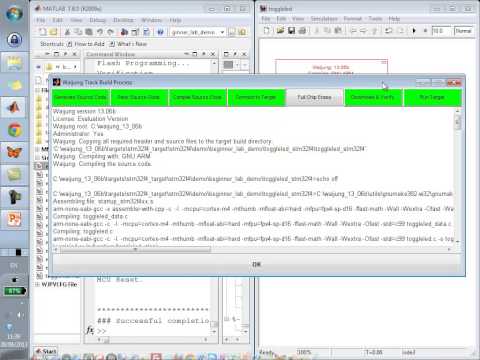Open the current directory dropdown
The width and height of the screenshot is (480, 360).
tap(222, 32)
